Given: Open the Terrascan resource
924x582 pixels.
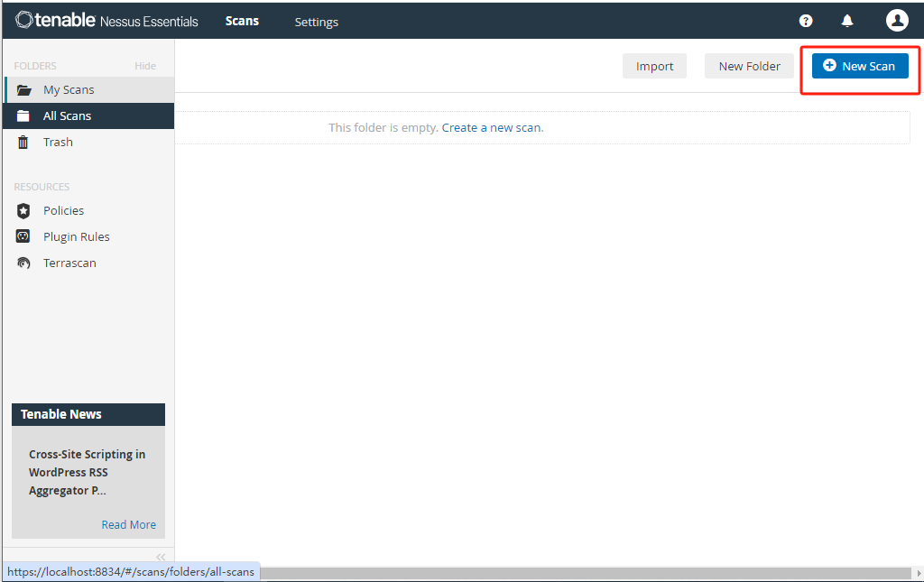Looking at the screenshot, I should point(69,263).
